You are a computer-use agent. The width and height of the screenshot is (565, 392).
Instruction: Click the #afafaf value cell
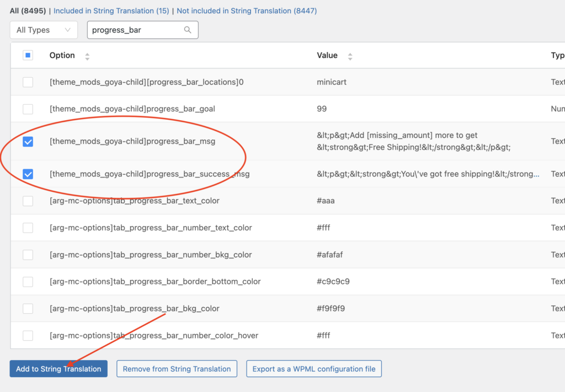(330, 255)
